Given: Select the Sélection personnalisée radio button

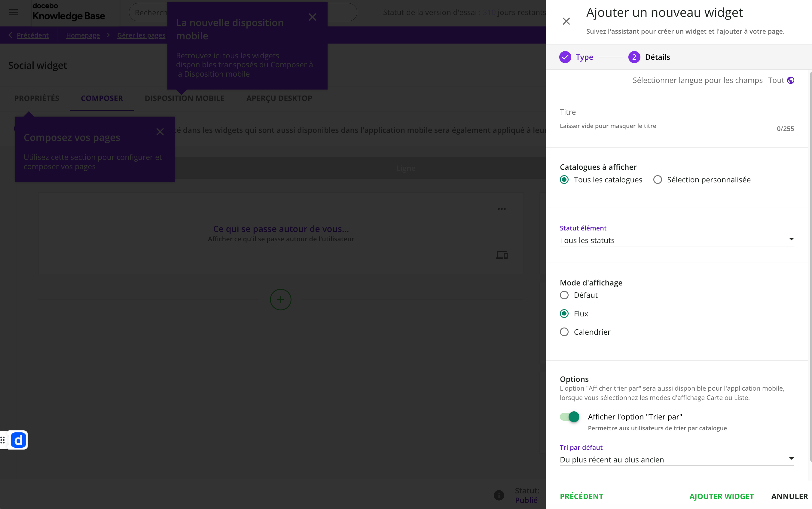Looking at the screenshot, I should click(x=658, y=180).
